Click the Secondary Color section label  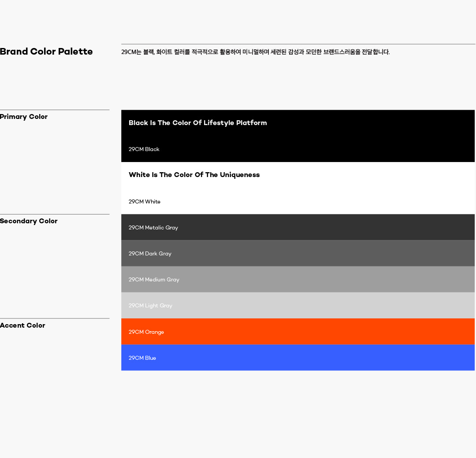pos(29,221)
